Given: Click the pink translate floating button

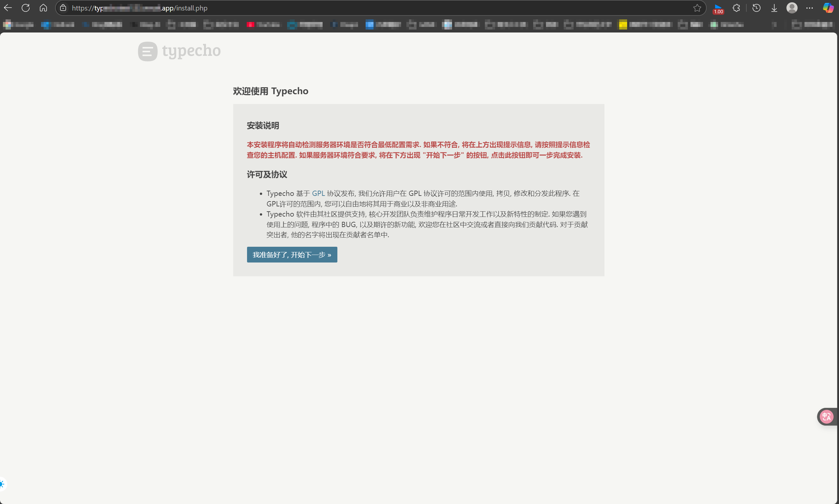Looking at the screenshot, I should click(x=827, y=416).
